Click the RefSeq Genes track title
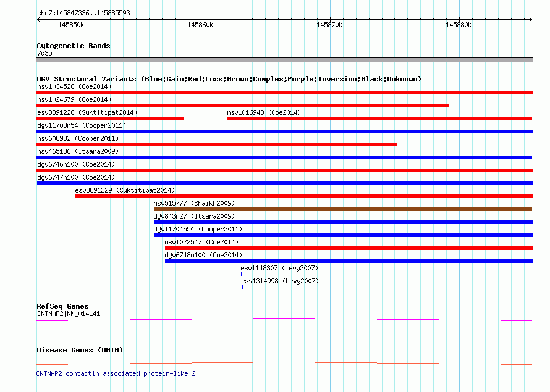 pyautogui.click(x=62, y=306)
